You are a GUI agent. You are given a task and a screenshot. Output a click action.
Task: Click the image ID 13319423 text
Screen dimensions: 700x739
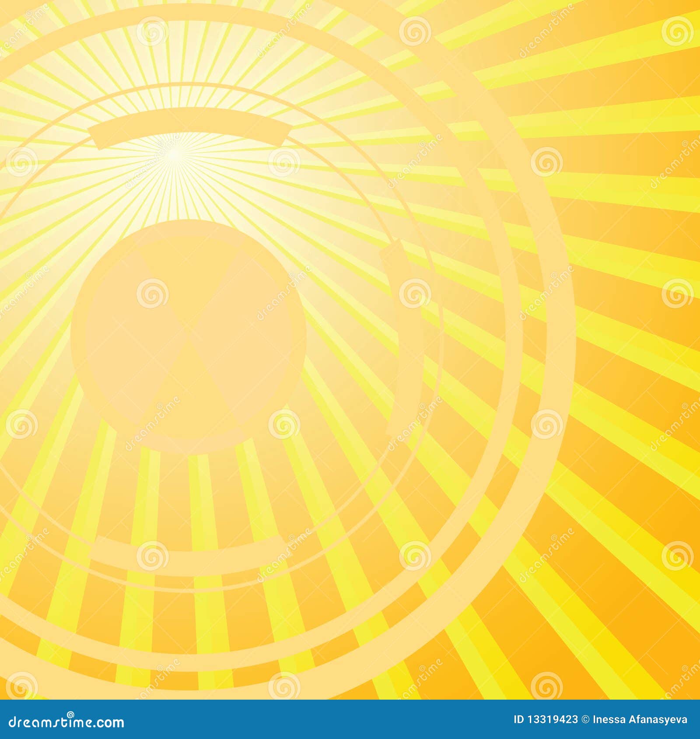click(x=546, y=719)
